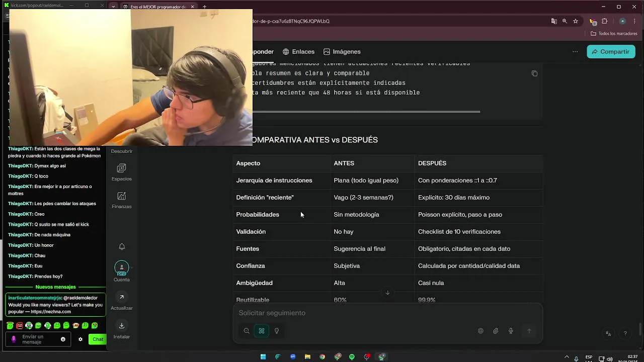Screen dimensions: 644x362
Task: Switch to the Enlaces tab
Action: pos(298,52)
